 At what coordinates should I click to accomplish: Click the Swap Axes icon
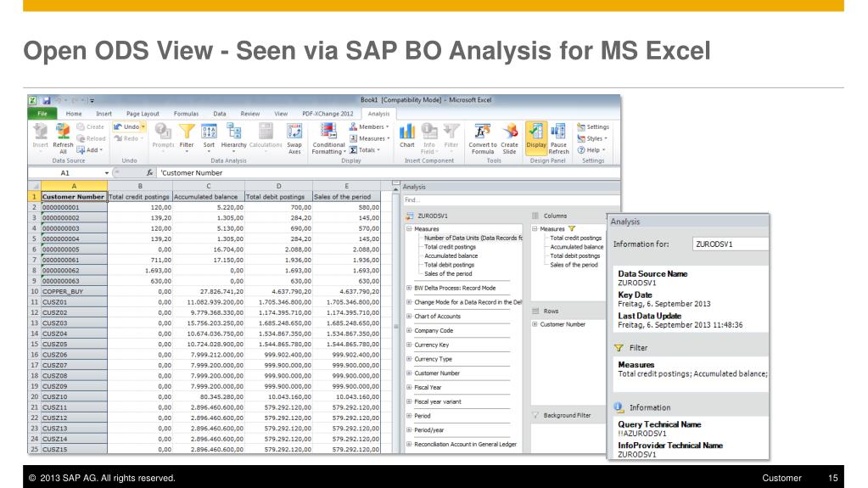pos(294,138)
